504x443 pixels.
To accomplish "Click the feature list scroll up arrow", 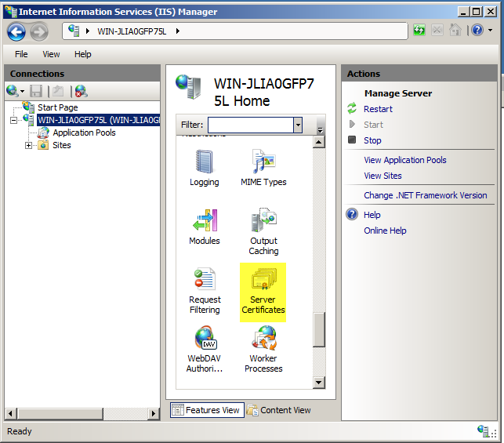I will click(x=318, y=142).
